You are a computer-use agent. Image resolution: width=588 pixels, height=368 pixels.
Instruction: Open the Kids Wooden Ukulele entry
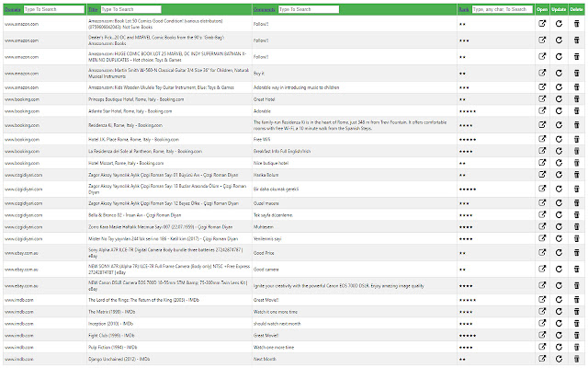pyautogui.click(x=542, y=86)
